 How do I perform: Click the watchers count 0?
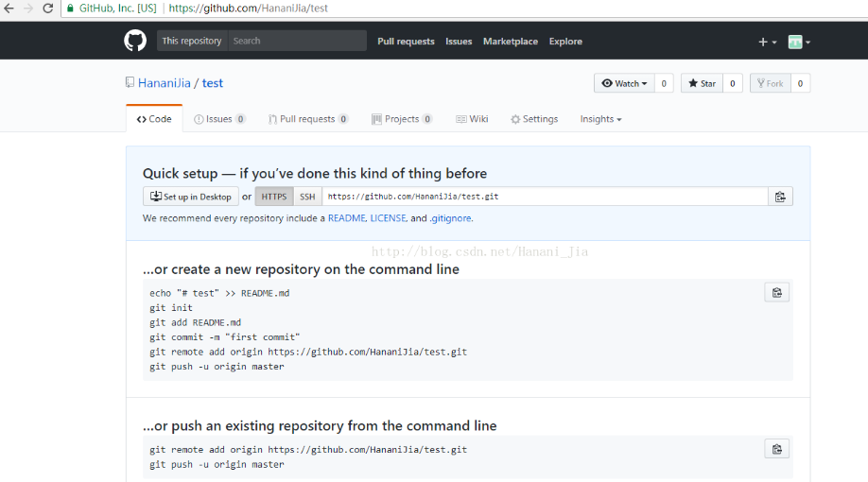[x=664, y=83]
